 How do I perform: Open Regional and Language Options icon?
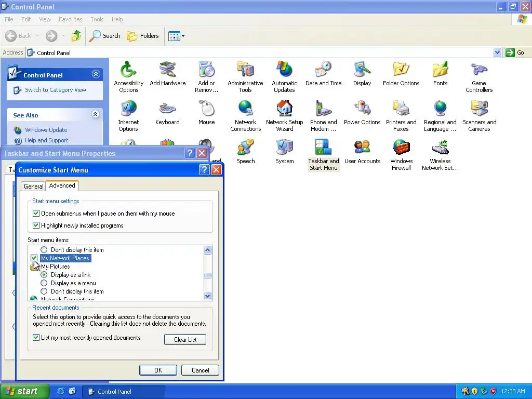440,116
